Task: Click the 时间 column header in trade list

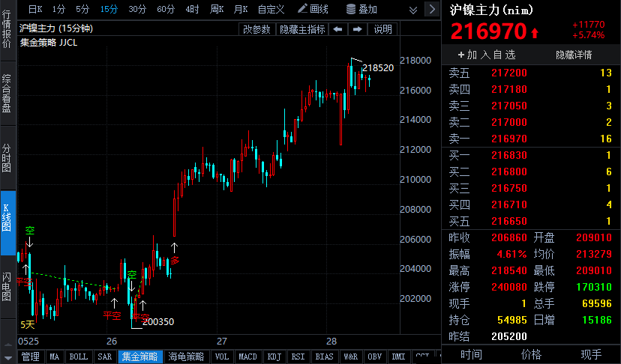Action: (x=471, y=354)
